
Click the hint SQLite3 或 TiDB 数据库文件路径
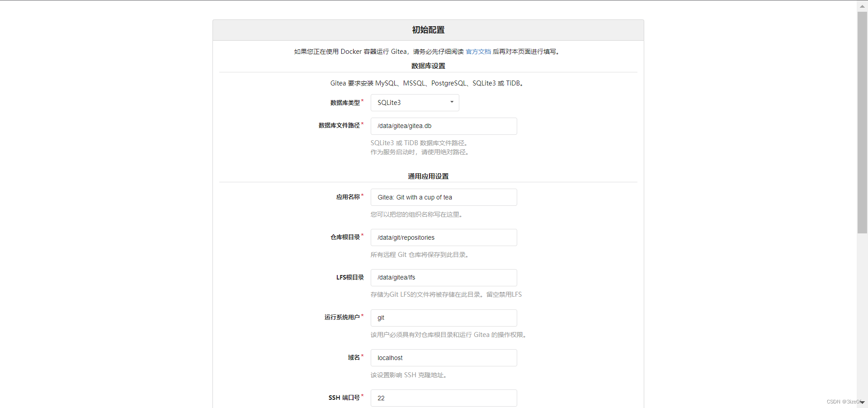pyautogui.click(x=420, y=143)
